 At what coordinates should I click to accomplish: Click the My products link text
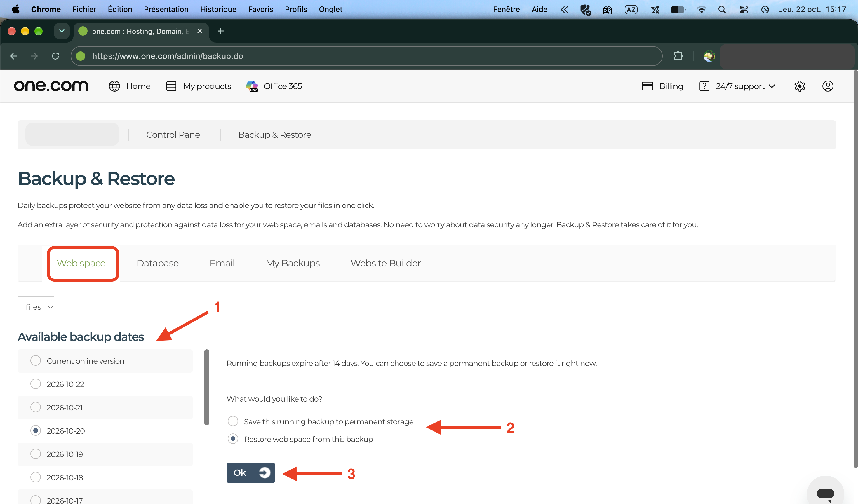207,86
